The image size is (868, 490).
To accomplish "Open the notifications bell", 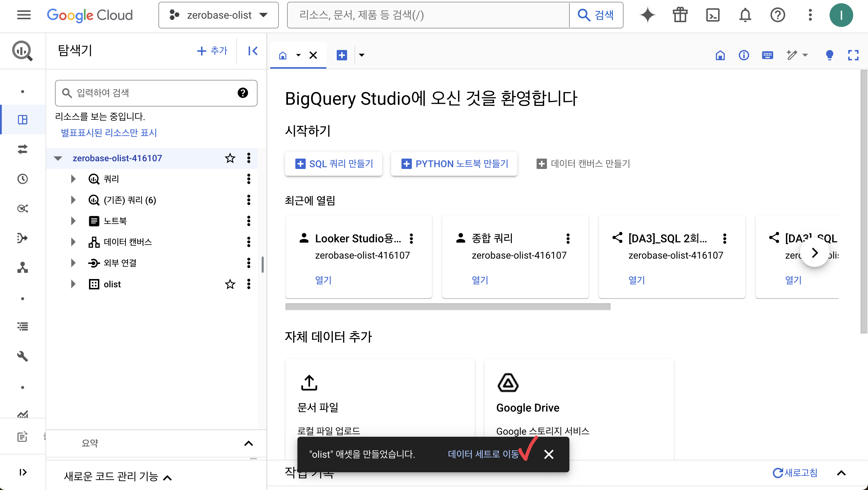I will (x=745, y=15).
